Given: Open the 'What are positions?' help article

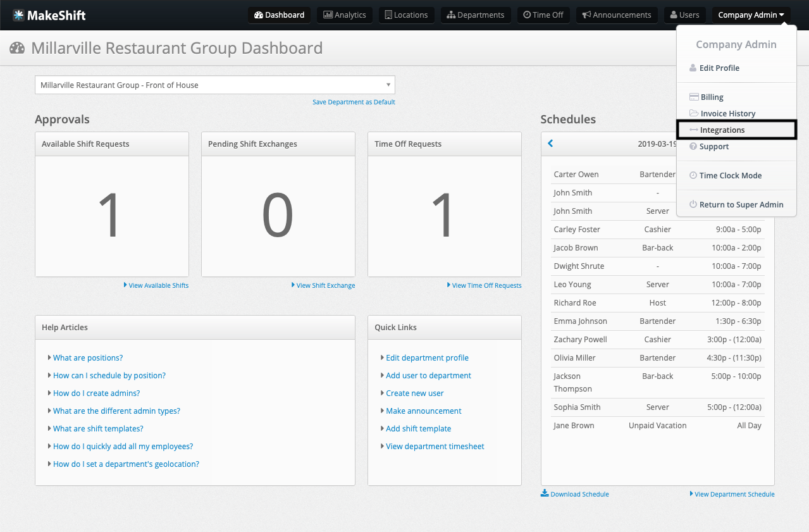Looking at the screenshot, I should tap(88, 357).
